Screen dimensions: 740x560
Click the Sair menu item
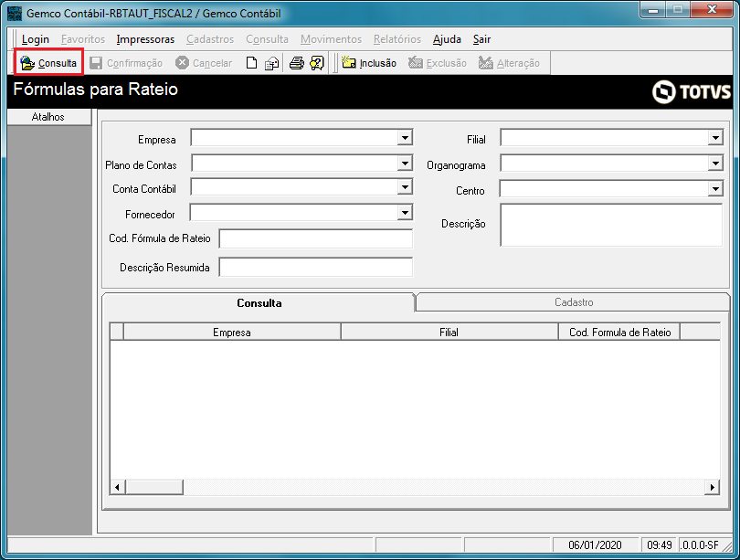pyautogui.click(x=481, y=39)
